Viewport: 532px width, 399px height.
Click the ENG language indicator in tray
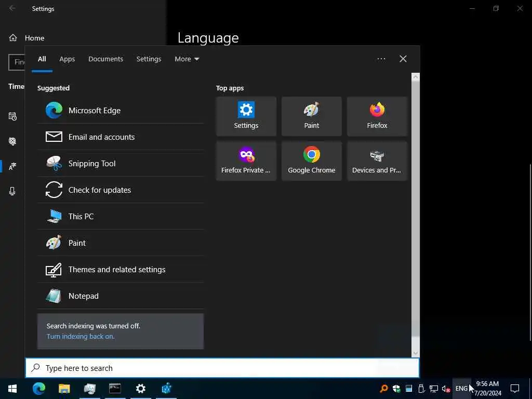click(461, 389)
